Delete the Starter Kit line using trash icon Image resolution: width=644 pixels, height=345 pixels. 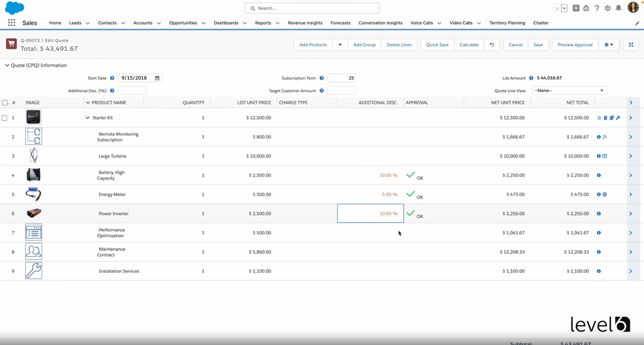[605, 118]
